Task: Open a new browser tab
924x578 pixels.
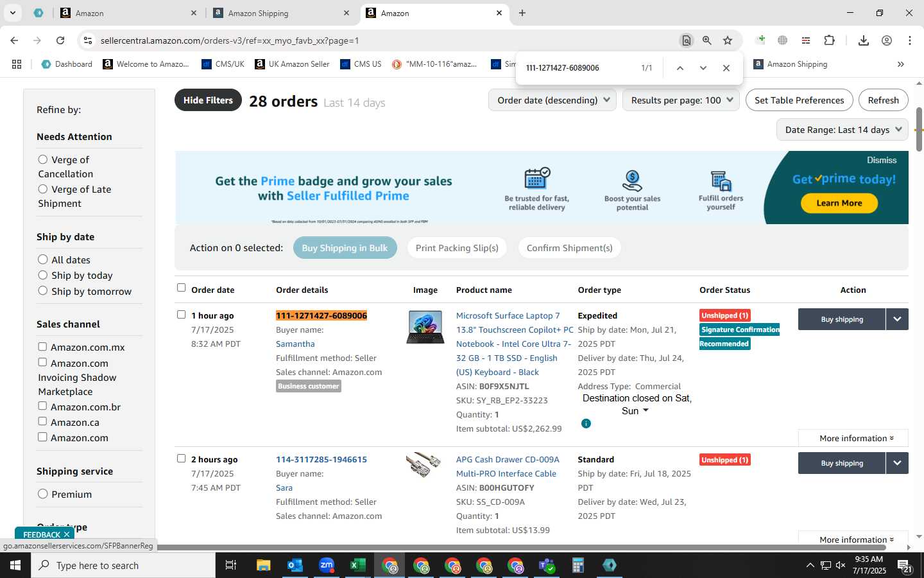Action: 522,13
